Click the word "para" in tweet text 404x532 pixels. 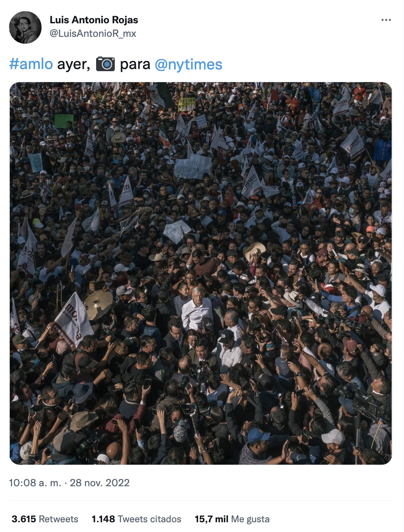pos(135,65)
